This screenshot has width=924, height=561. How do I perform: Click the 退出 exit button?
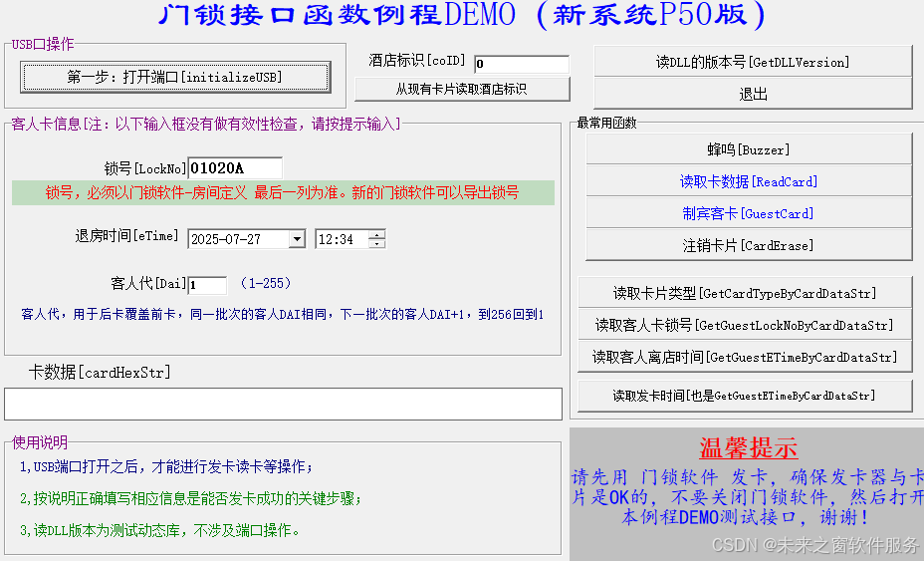click(x=753, y=94)
